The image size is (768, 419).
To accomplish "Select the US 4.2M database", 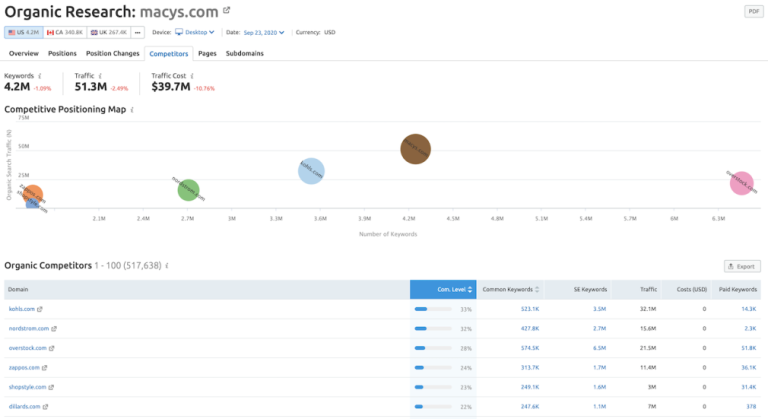I will pos(24,32).
